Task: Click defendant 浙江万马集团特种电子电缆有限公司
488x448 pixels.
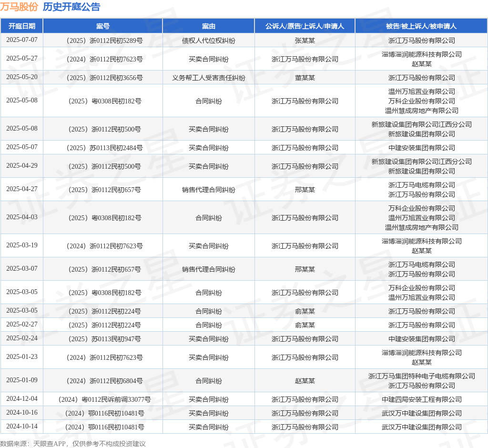Action: (421, 376)
